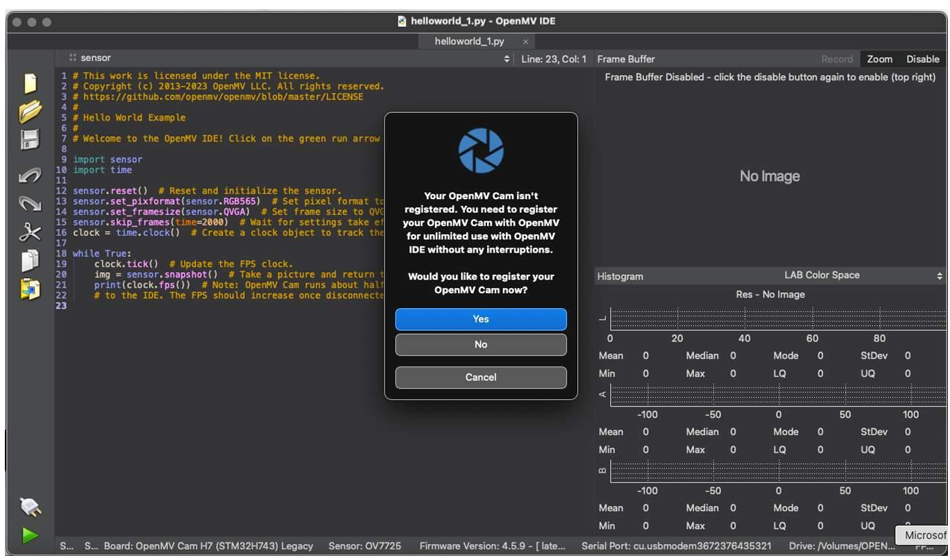The height and width of the screenshot is (560, 950).
Task: Click the L channel histogram graph
Action: (777, 319)
